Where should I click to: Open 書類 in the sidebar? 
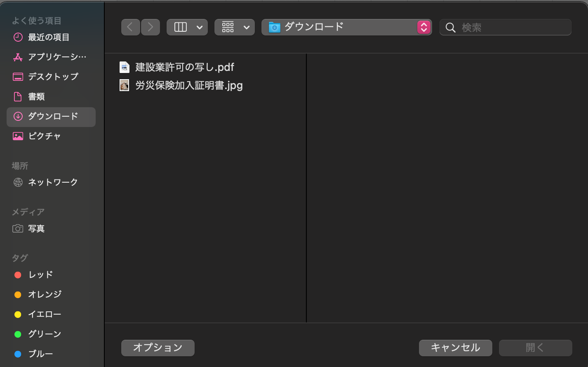tap(51, 96)
